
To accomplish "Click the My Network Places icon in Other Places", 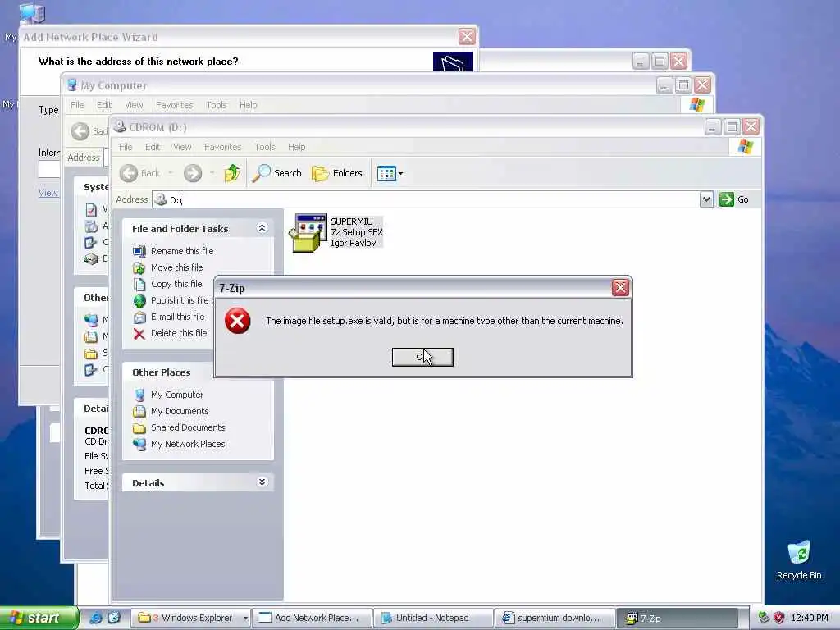I will pyautogui.click(x=139, y=444).
